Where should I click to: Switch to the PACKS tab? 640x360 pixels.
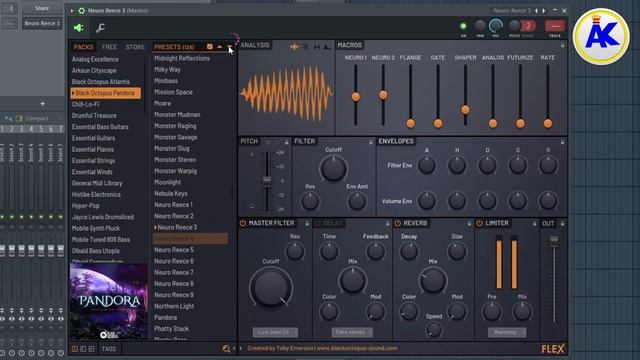(83, 47)
